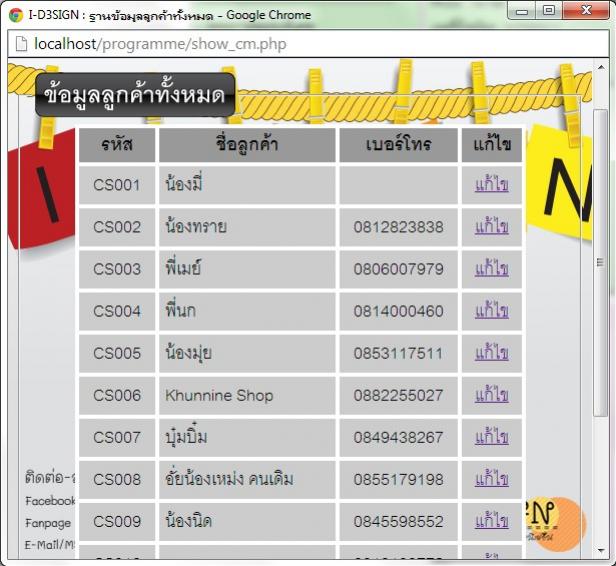Click the รหัส column header
The width and height of the screenshot is (616, 566).
tap(117, 145)
